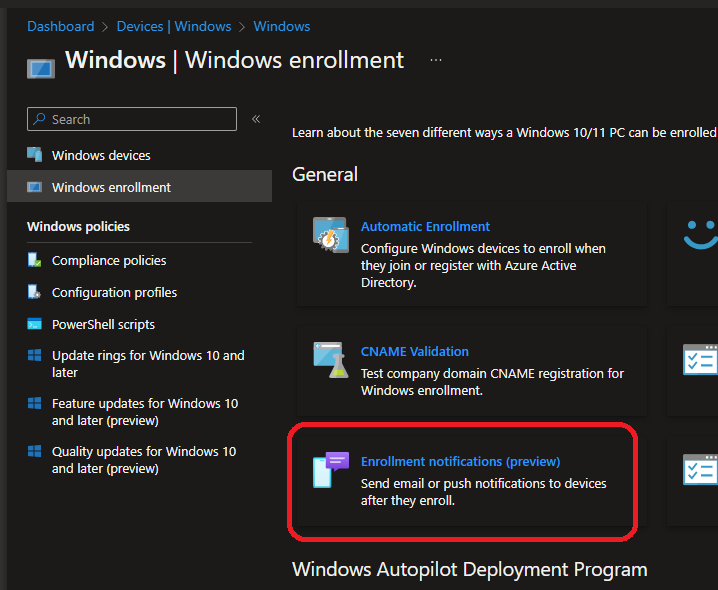Click the Update rings Windows logo icon
The width and height of the screenshot is (718, 590).
coord(34,355)
